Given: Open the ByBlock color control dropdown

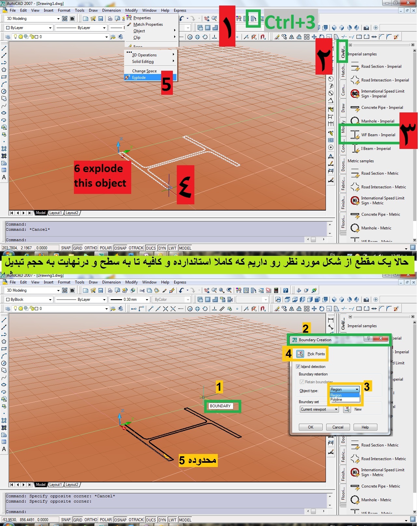Looking at the screenshot, I should point(50,300).
